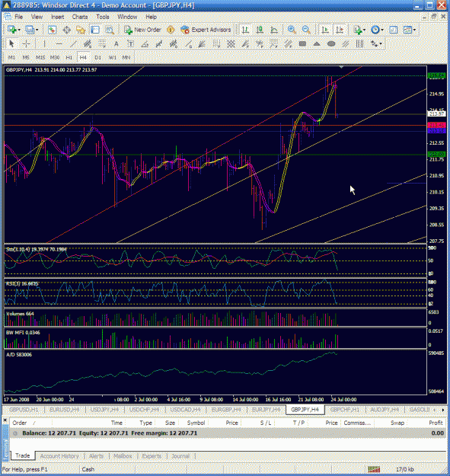450x476 pixels.
Task: Select the Trend by Angle tool
Action: pyautogui.click(x=145, y=43)
